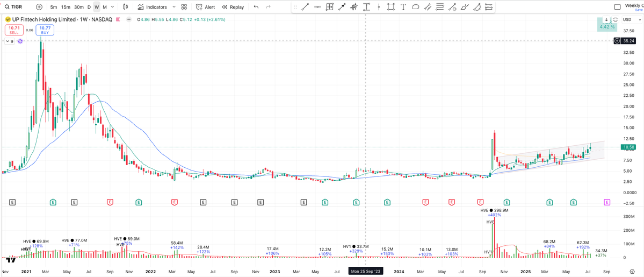The image size is (644, 277).
Task: Click the BUY 10.77 button
Action: (x=45, y=30)
